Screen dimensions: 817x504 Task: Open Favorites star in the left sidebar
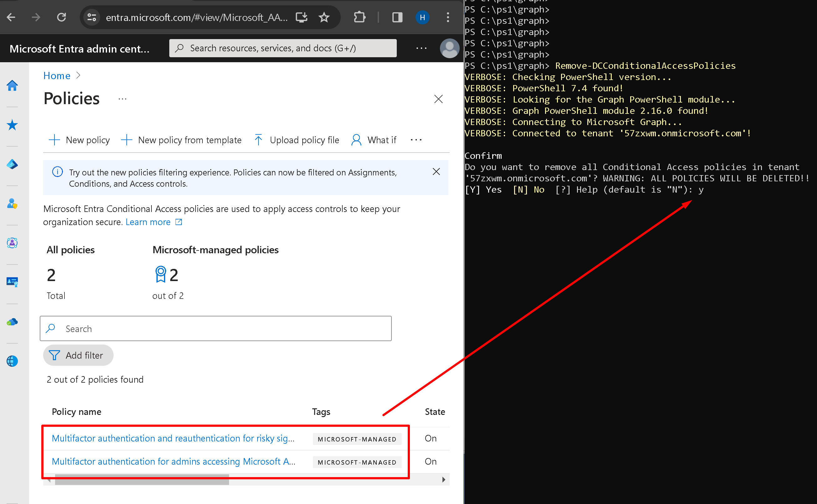12,125
